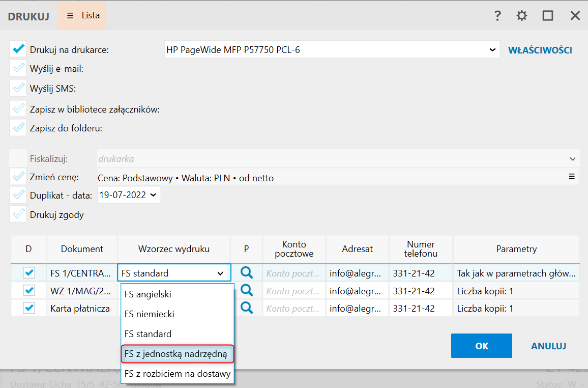Maximize the Drukuj dialog window
This screenshot has width=588, height=388.
coord(548,16)
